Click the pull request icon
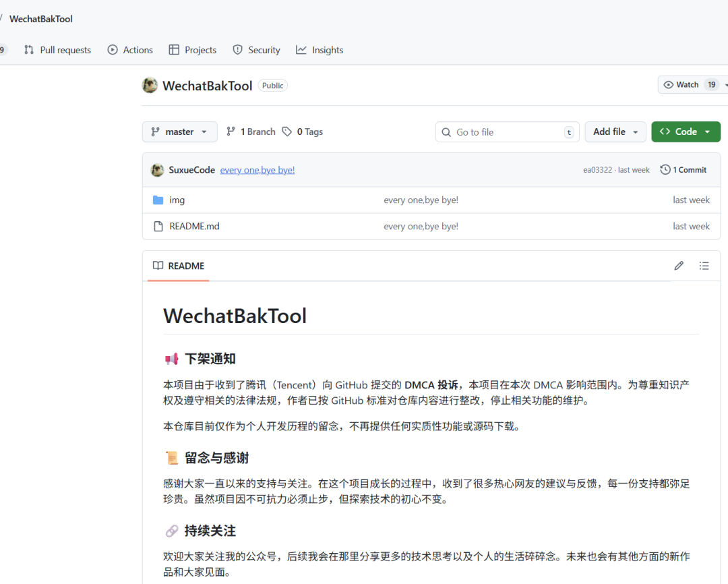Image resolution: width=728 pixels, height=584 pixels. (29, 50)
